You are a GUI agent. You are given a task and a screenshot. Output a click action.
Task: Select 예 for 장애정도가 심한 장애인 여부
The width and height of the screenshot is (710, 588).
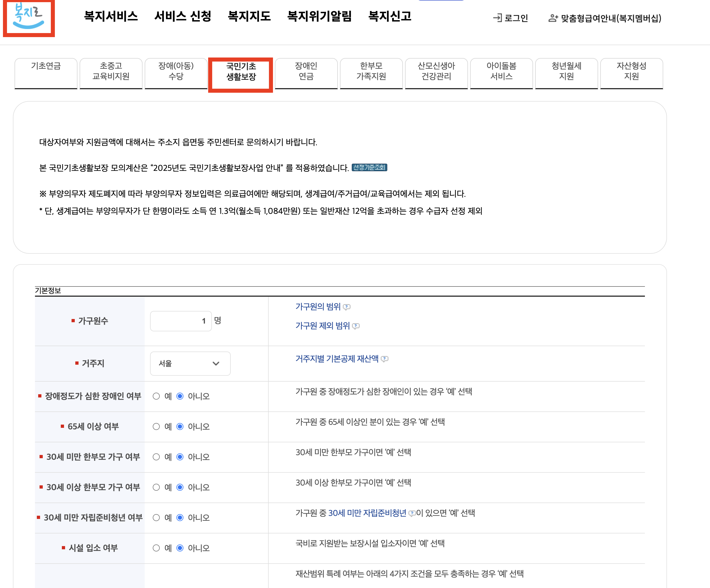156,396
